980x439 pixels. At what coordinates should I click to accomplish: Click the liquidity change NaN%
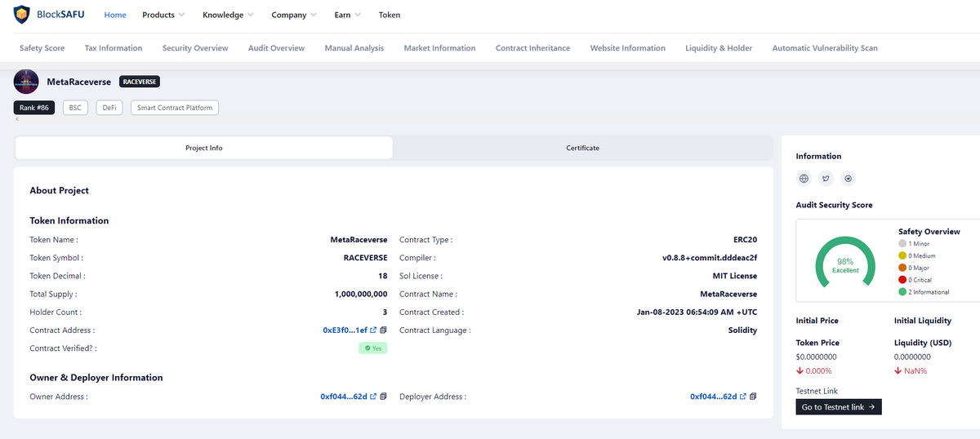pyautogui.click(x=911, y=370)
